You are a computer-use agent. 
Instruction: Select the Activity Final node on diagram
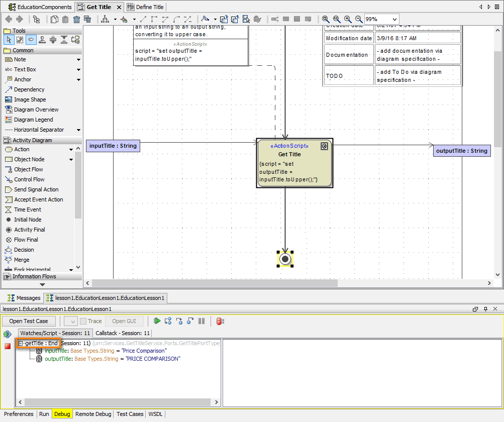[x=285, y=259]
